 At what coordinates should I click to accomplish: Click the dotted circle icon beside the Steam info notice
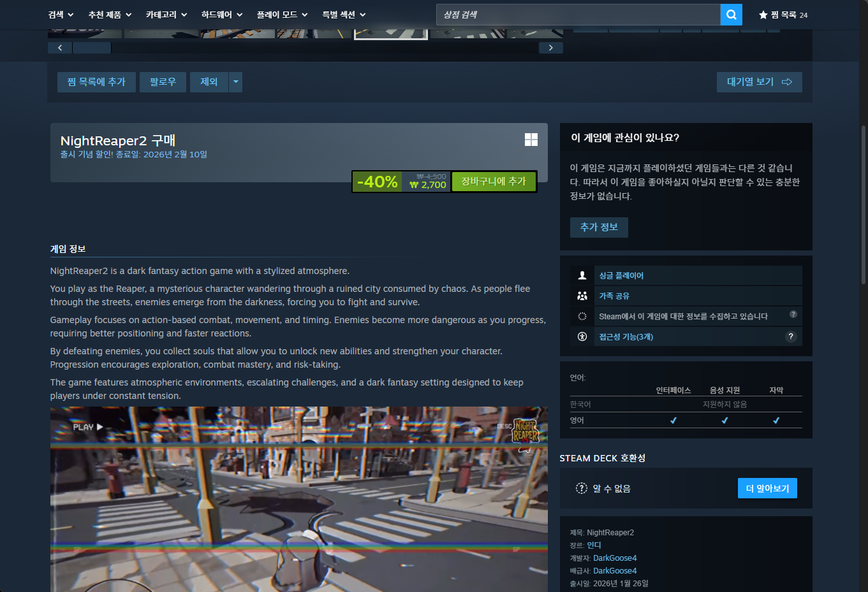(x=582, y=316)
